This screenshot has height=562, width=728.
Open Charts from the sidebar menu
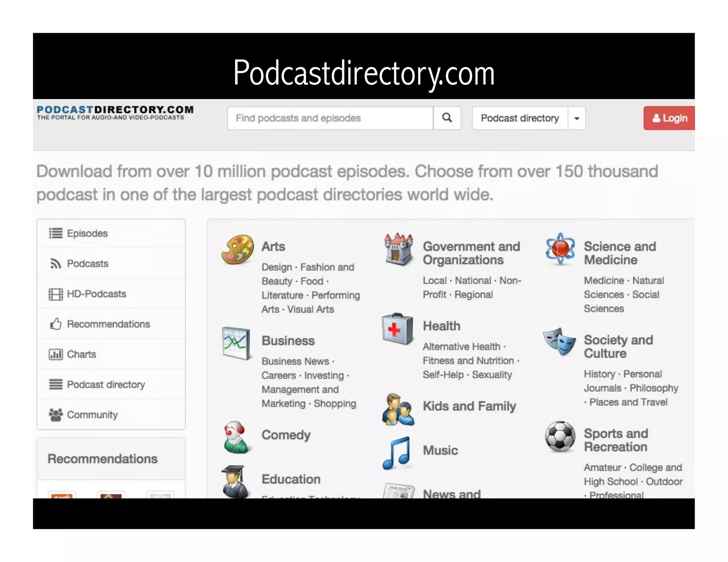coord(81,354)
